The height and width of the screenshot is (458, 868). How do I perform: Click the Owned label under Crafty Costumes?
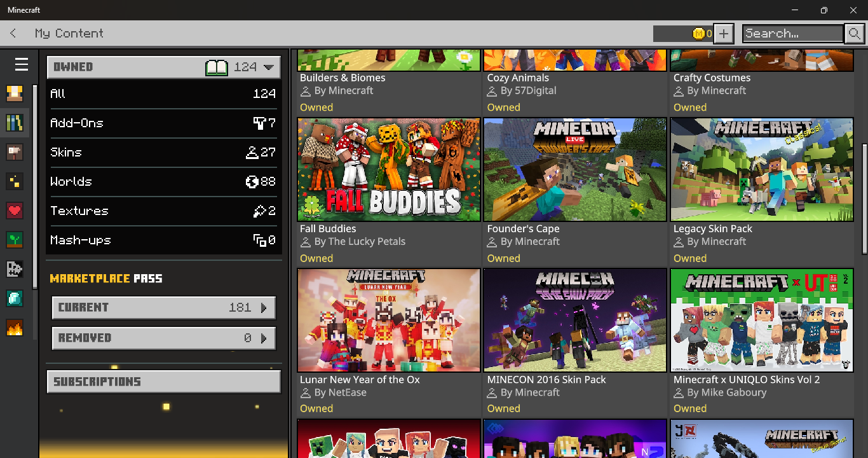tap(690, 108)
